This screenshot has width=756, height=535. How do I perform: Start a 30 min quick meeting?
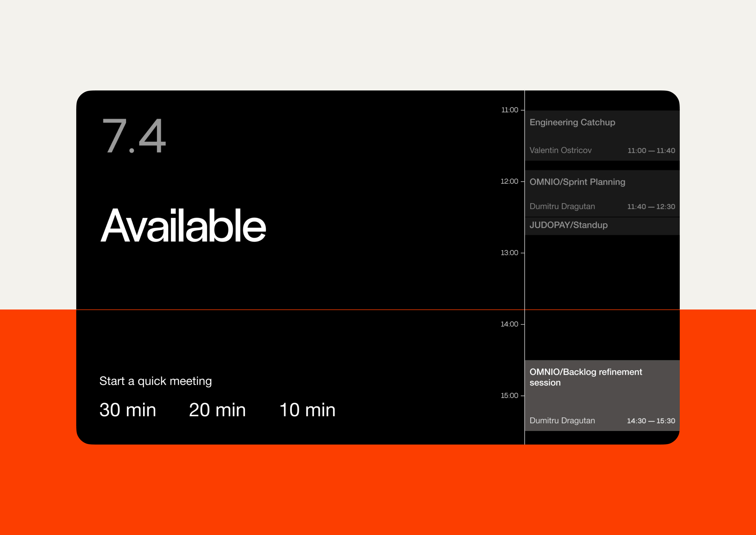tap(128, 410)
